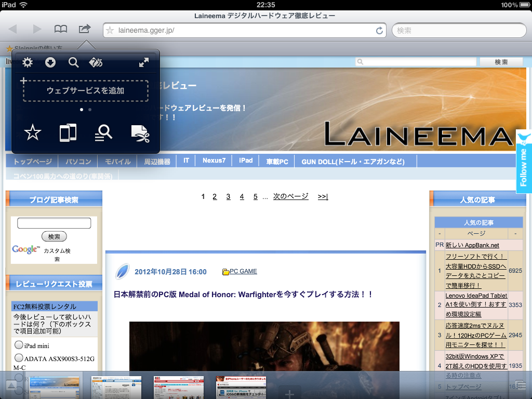The image size is (532, 399).
Task: Open the GUN DOLL navigation tab
Action: coord(353,162)
